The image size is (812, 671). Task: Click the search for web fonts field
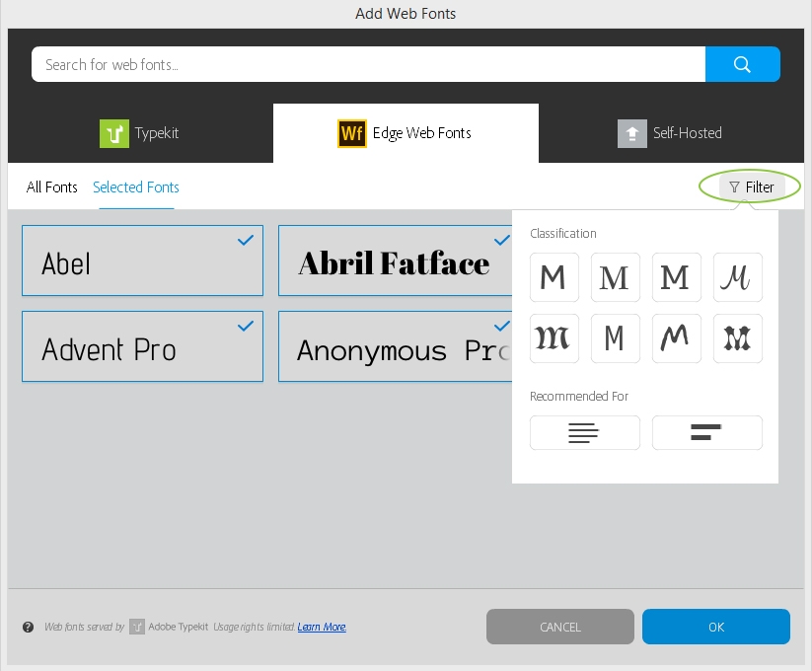(x=368, y=64)
